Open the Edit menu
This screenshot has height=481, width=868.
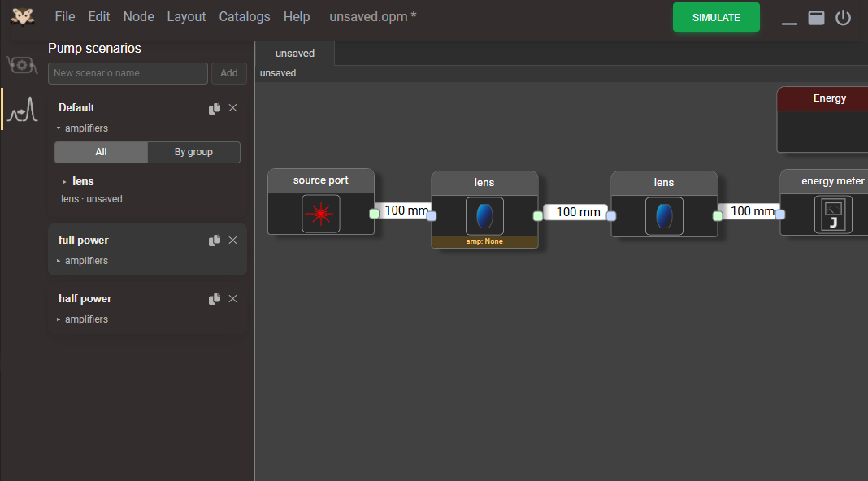tap(99, 16)
